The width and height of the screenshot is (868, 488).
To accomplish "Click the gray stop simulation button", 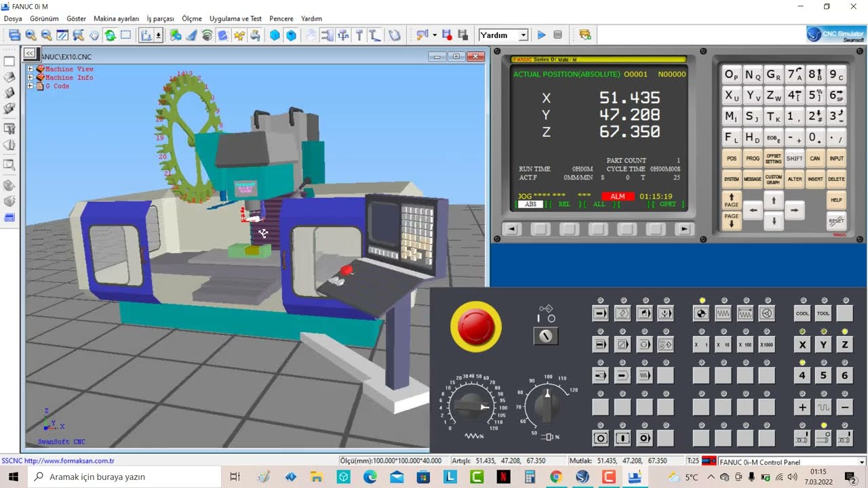I will click(x=557, y=35).
